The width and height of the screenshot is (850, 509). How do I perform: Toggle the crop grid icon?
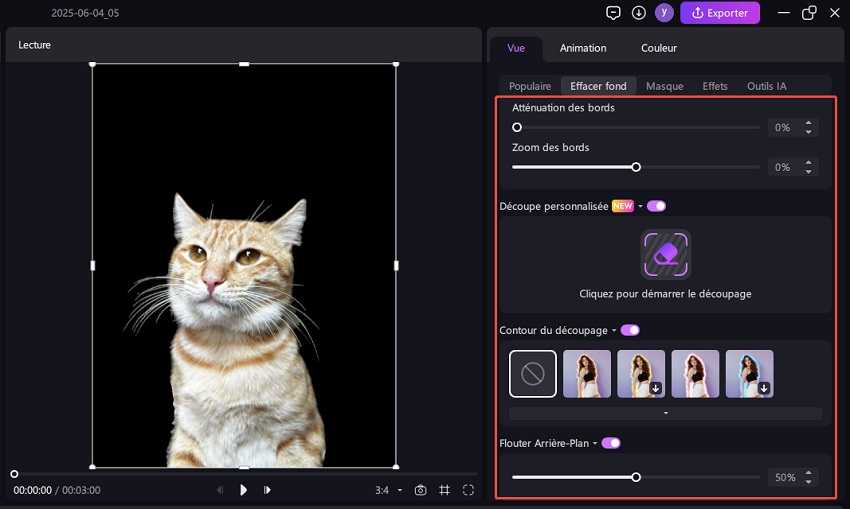click(x=444, y=490)
